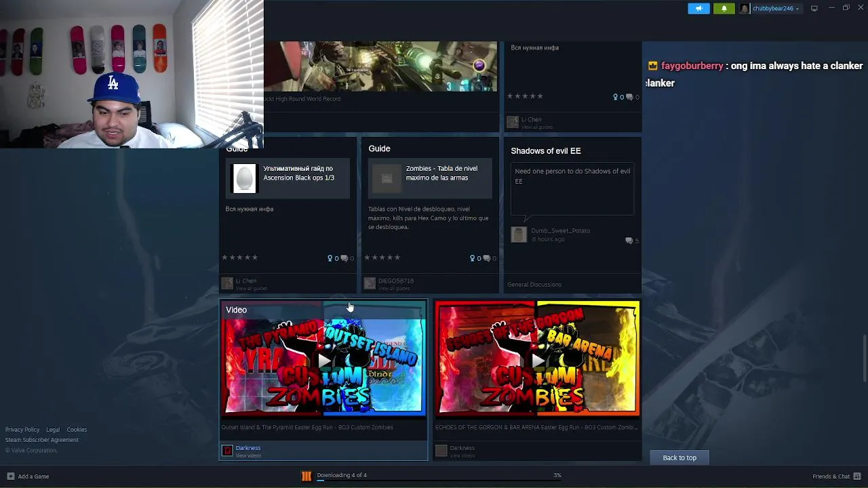Play the Echoes of the Gorgon video
The height and width of the screenshot is (488, 868).
537,361
